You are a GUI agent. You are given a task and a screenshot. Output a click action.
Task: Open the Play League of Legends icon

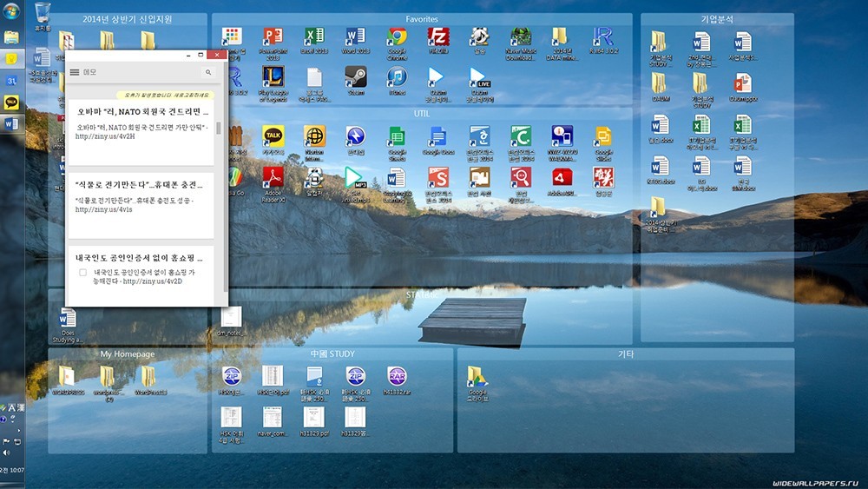tap(273, 76)
